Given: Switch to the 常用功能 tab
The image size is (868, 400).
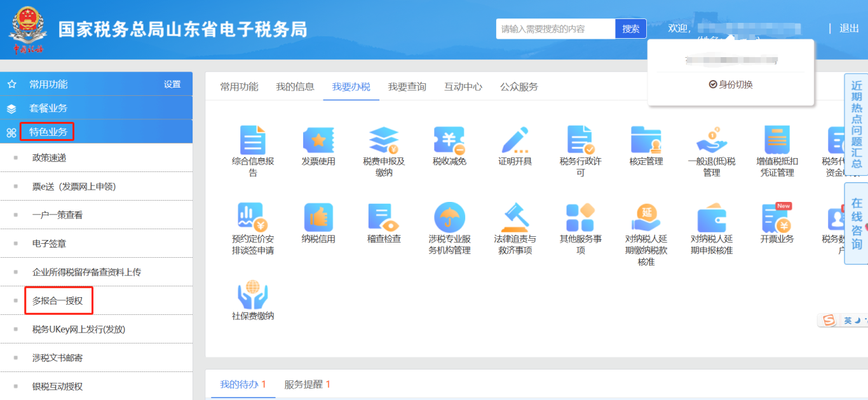Looking at the screenshot, I should pyautogui.click(x=239, y=87).
